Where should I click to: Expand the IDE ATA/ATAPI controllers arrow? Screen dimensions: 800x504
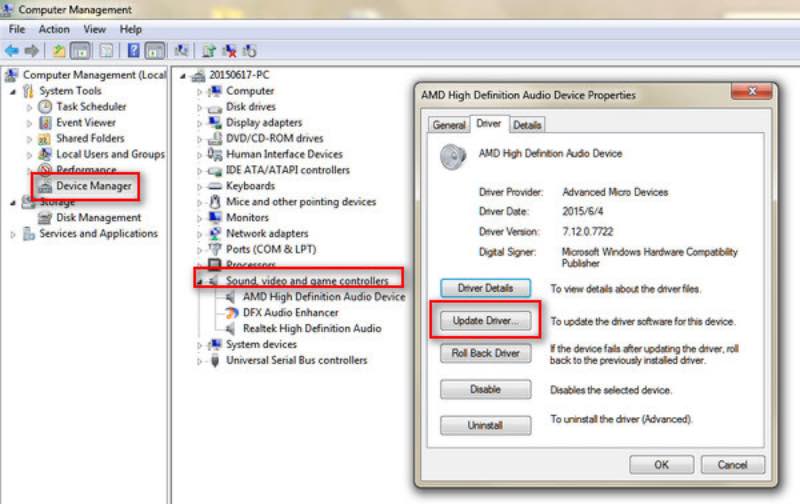click(x=199, y=171)
